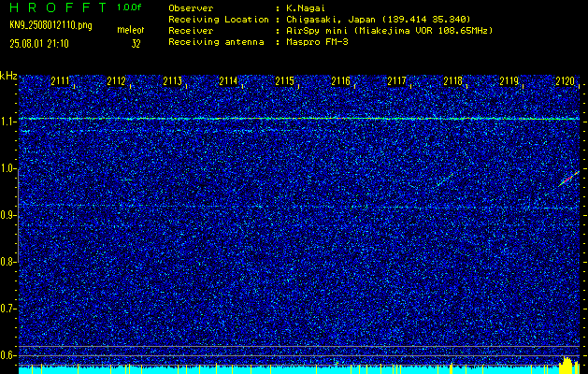Click the 0.6 frequency axis label
This screenshot has width=588, height=374.
(7, 355)
